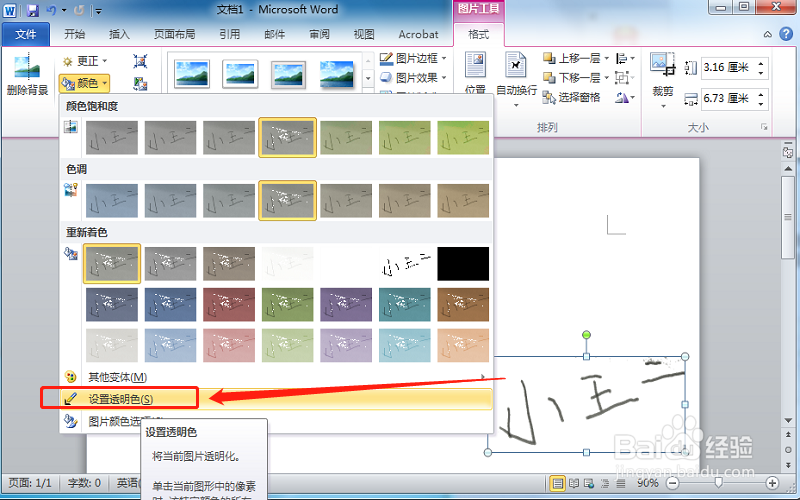
Task: Select the first saturation swatch (0%)
Action: pos(112,137)
